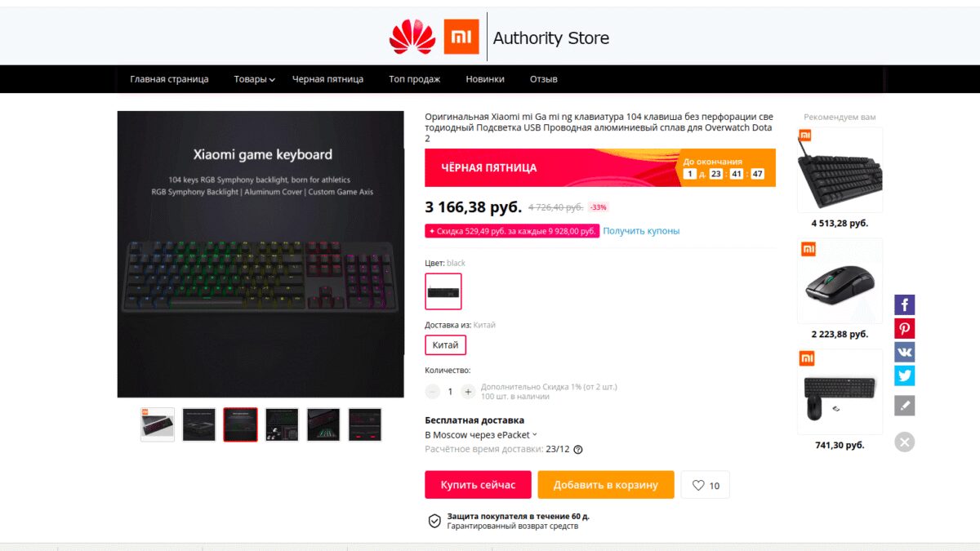Image resolution: width=980 pixels, height=551 pixels.
Task: Click the Xiaomi MI logo icon
Action: click(x=461, y=37)
